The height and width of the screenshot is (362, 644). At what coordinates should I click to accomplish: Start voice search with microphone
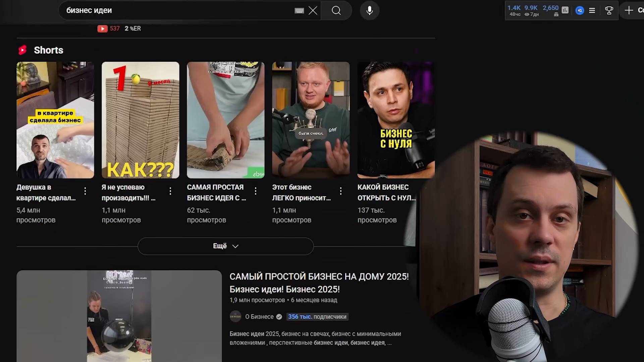coord(369,11)
